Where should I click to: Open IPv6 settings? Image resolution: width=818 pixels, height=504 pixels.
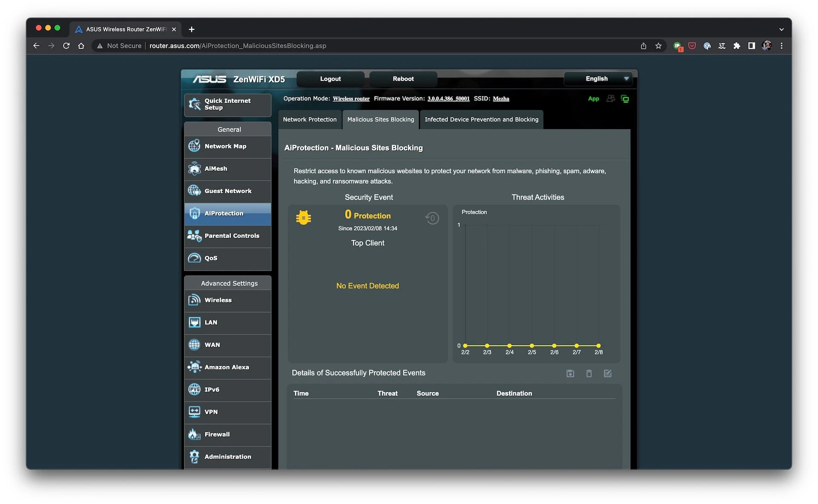pos(228,389)
